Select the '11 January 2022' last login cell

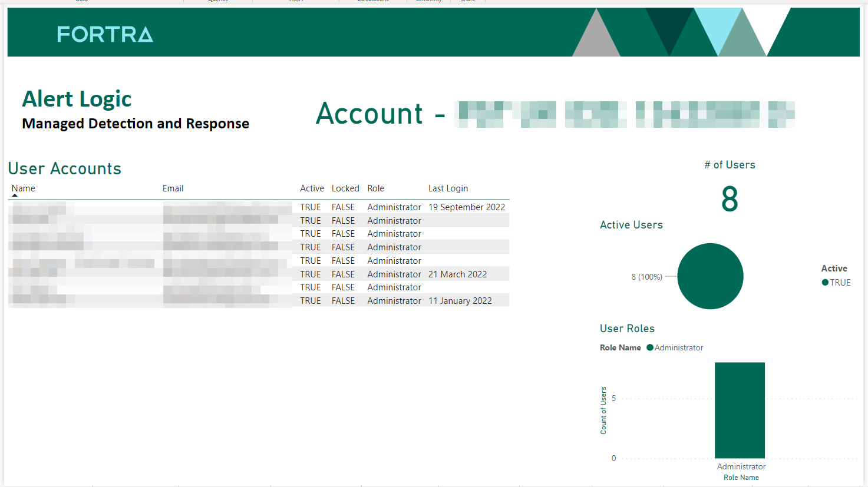click(x=460, y=301)
